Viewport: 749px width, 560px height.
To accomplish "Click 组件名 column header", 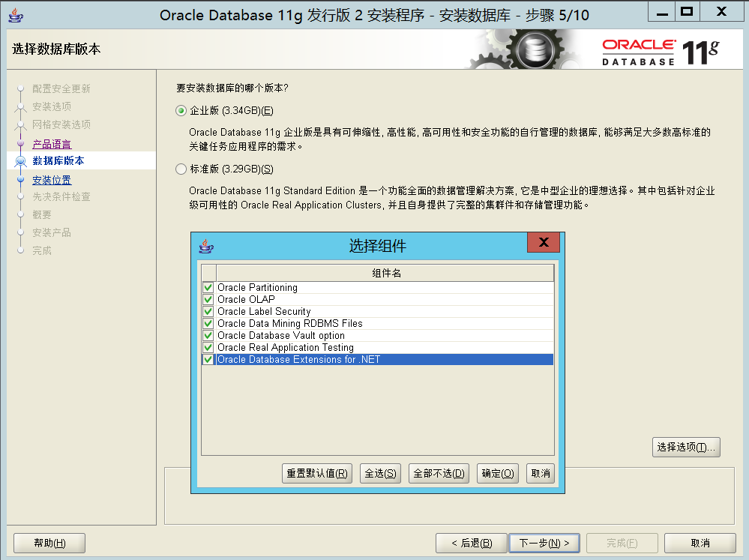I will coord(385,274).
